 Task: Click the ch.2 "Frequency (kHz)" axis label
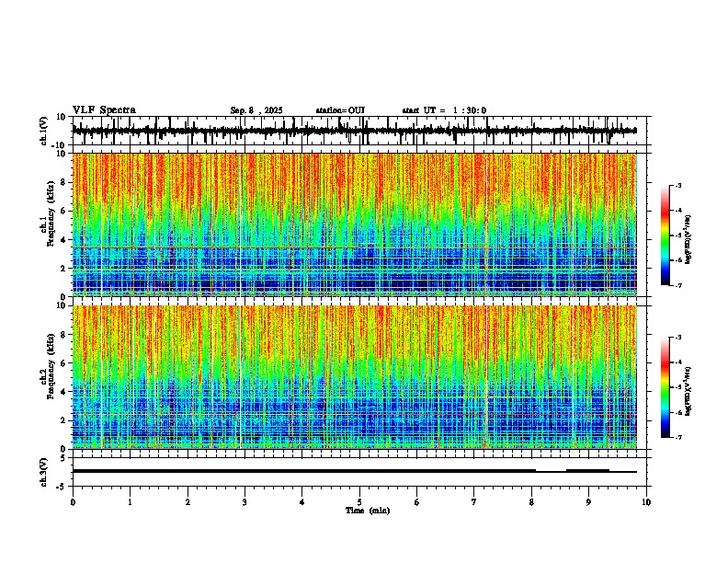(51, 366)
